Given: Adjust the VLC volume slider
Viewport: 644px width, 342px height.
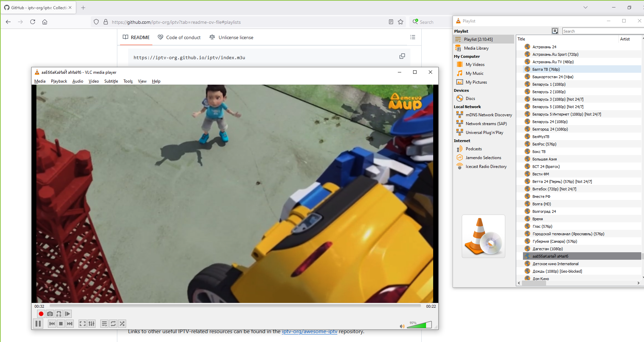Looking at the screenshot, I should pyautogui.click(x=419, y=325).
